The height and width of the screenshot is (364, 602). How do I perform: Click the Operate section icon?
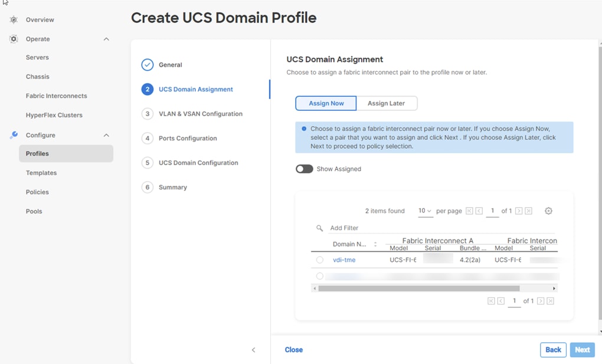coord(13,39)
